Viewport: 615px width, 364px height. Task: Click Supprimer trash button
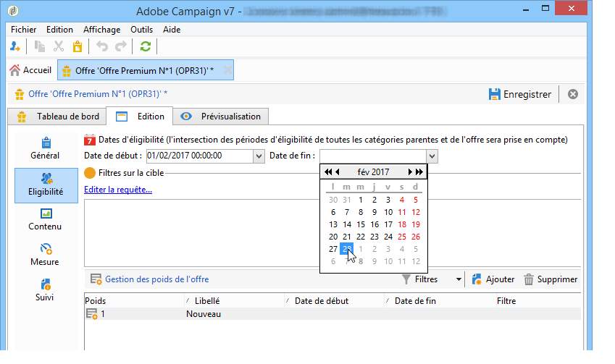(x=551, y=279)
